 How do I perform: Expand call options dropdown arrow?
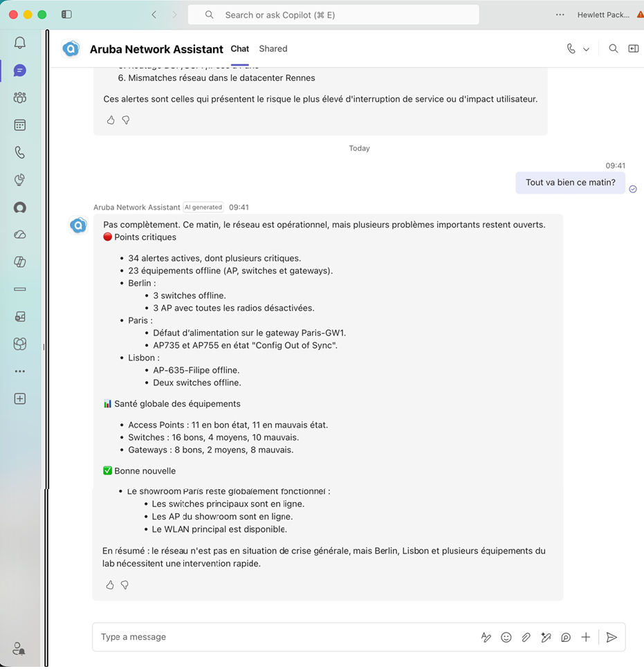click(x=586, y=49)
